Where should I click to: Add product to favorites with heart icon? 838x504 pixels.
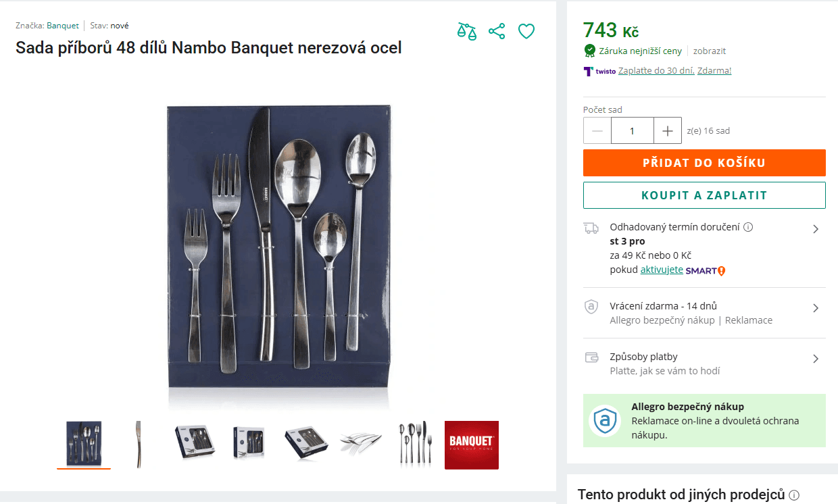coord(526,30)
